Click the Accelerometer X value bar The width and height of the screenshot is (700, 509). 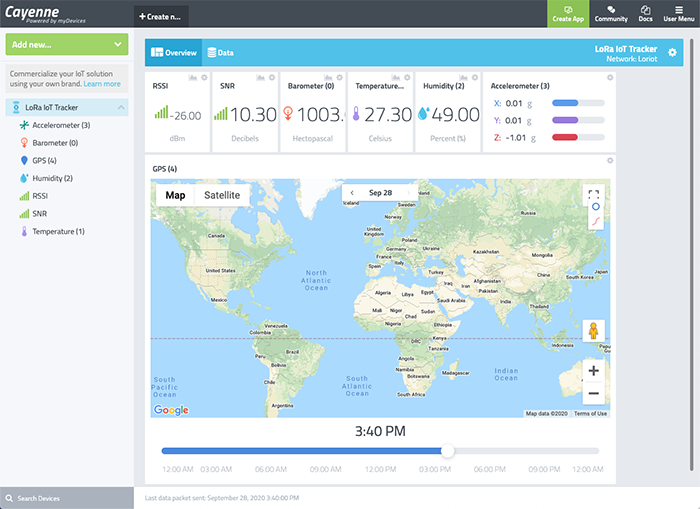point(578,103)
